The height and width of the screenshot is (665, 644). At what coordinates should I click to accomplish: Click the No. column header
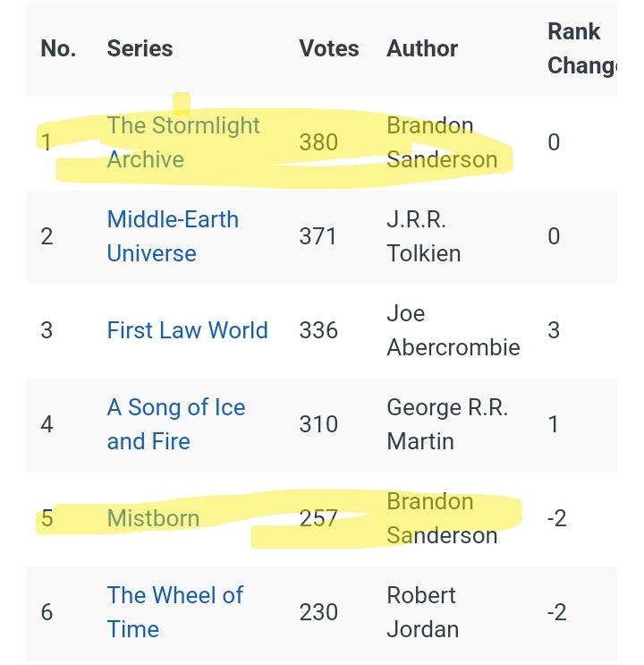coord(58,48)
